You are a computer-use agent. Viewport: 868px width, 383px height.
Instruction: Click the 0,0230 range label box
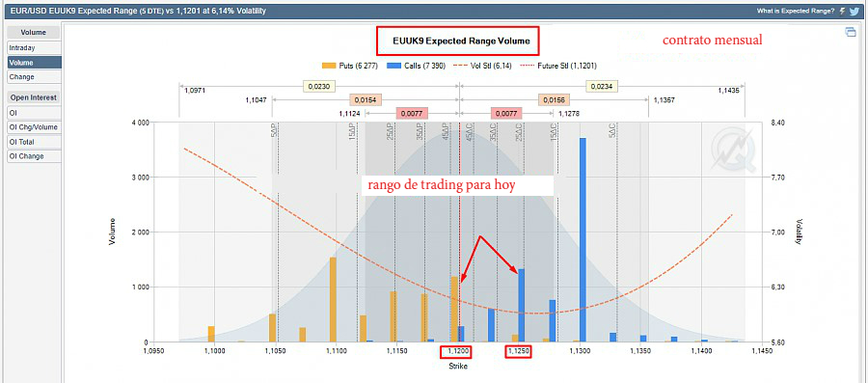click(x=319, y=86)
